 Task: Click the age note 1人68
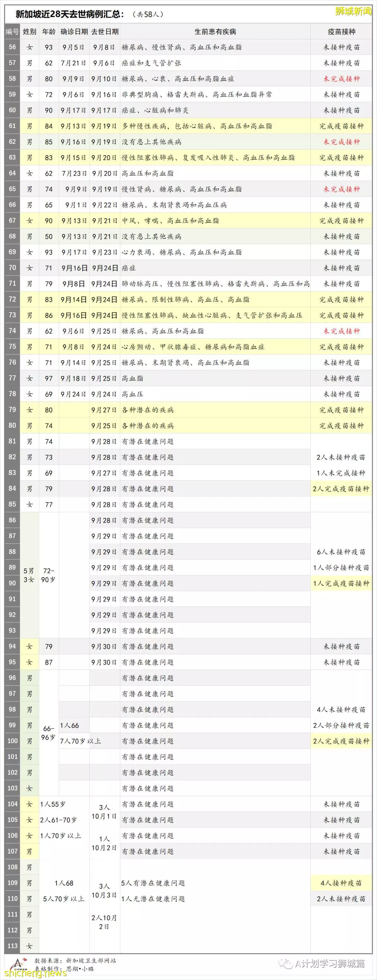[64, 883]
